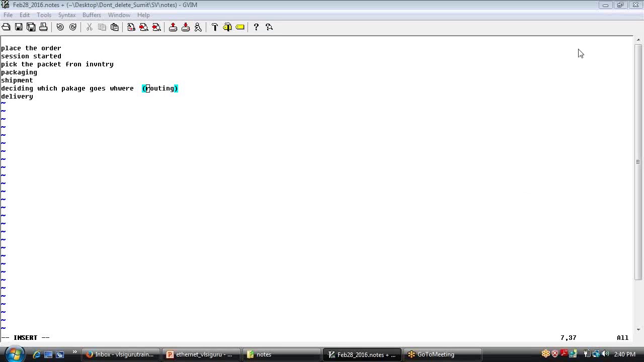Save the current session via toolbar icon
The width and height of the screenshot is (644, 362).
click(186, 27)
